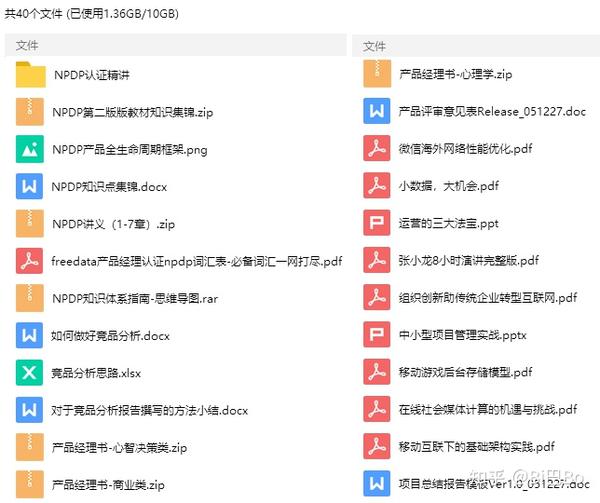Select file name 组织创新助传统企业转型互联网.pdf
The height and width of the screenshot is (503, 600).
488,298
